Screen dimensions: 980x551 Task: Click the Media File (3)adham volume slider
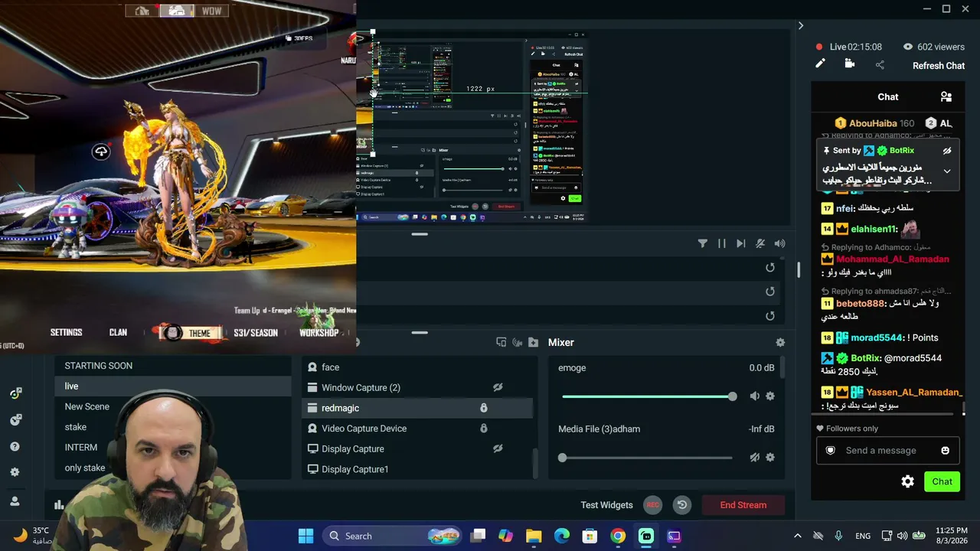pos(648,458)
